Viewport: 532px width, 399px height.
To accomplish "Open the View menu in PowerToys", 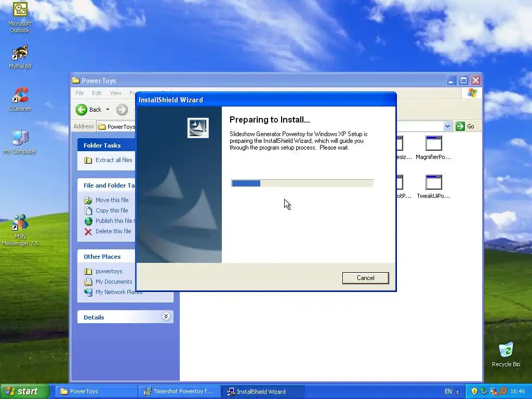I will (x=115, y=93).
